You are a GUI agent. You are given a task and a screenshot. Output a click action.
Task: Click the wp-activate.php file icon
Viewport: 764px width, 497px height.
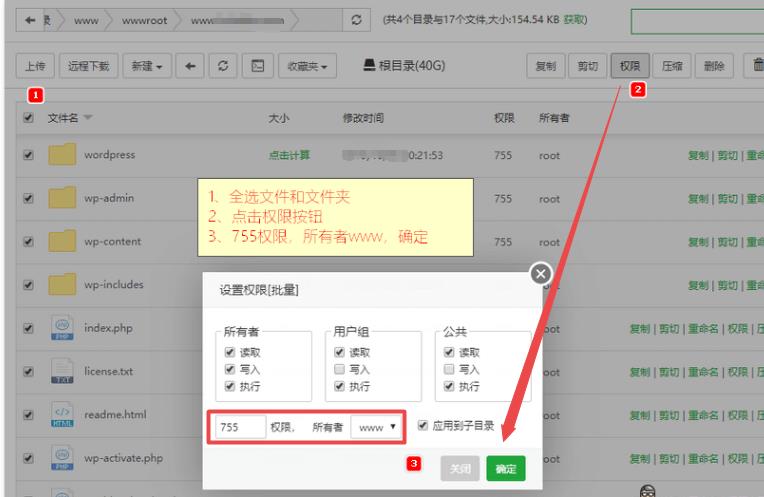point(62,458)
